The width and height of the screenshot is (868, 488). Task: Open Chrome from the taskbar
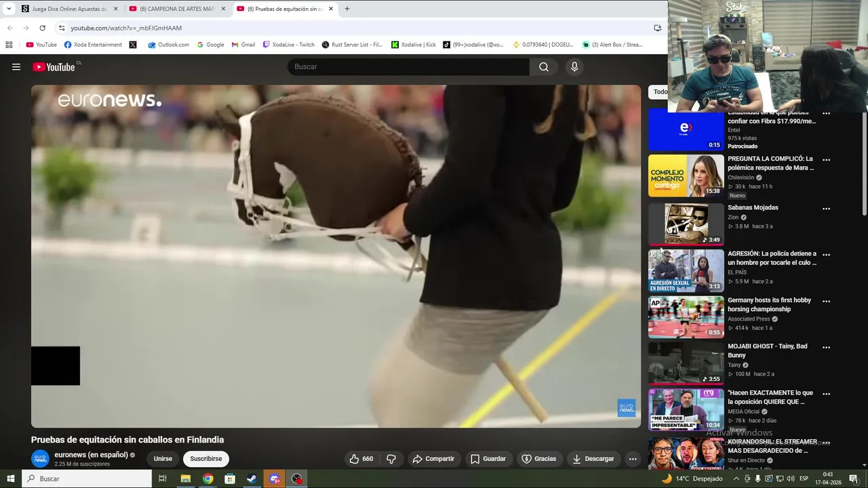[x=208, y=479]
